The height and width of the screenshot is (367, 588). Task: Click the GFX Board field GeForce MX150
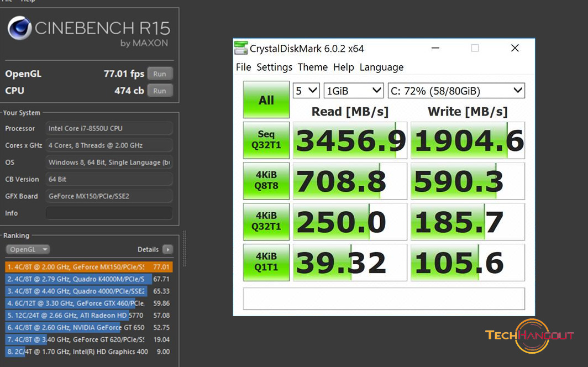click(109, 196)
